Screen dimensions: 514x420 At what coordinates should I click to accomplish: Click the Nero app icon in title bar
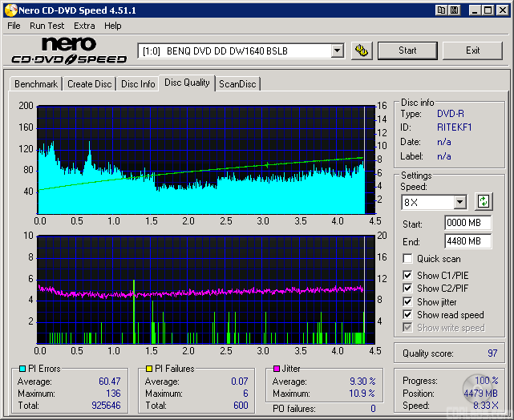(10, 10)
